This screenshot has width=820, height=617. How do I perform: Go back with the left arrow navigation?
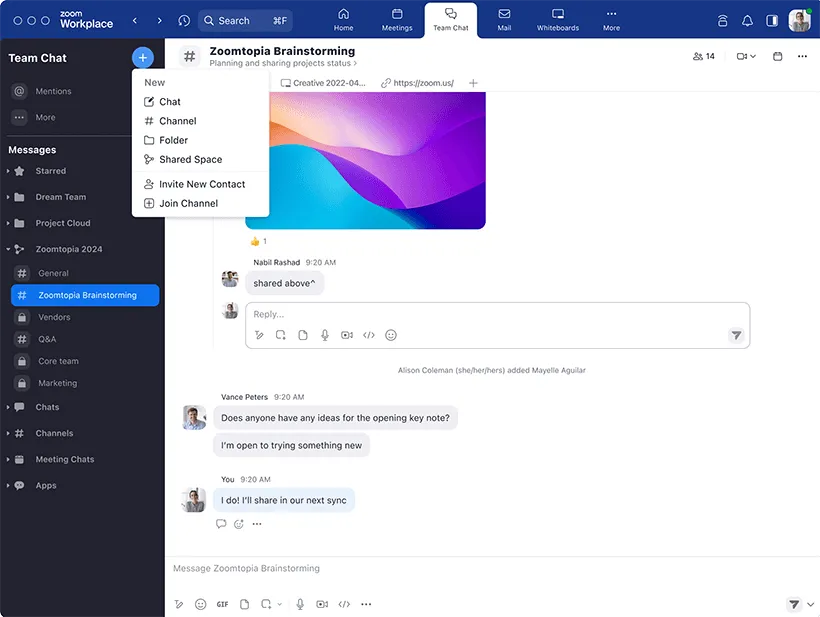click(135, 20)
